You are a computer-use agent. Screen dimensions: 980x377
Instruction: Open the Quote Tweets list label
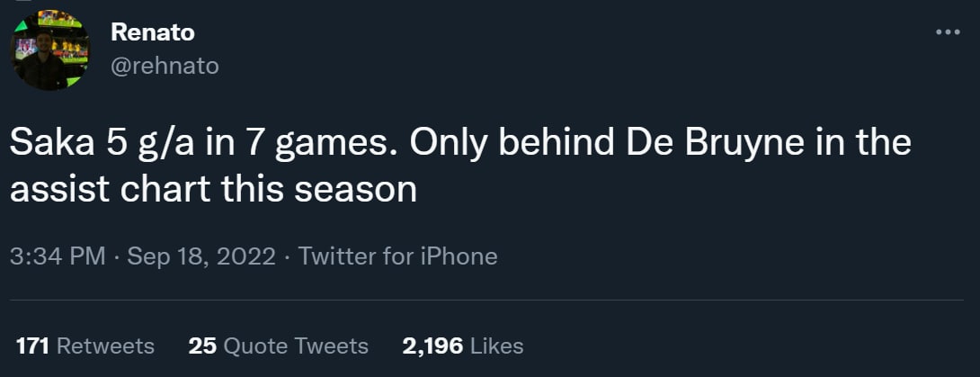pyautogui.click(x=296, y=346)
